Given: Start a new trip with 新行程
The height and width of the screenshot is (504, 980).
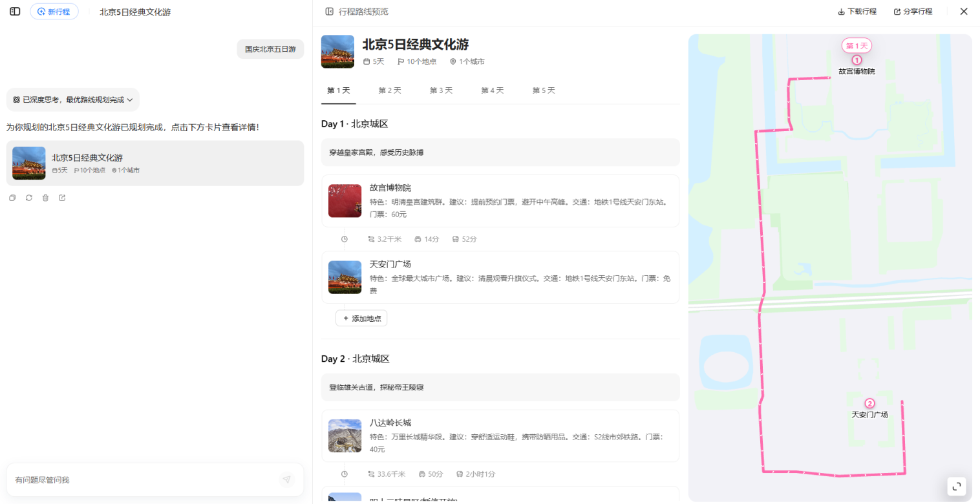Looking at the screenshot, I should pyautogui.click(x=54, y=11).
